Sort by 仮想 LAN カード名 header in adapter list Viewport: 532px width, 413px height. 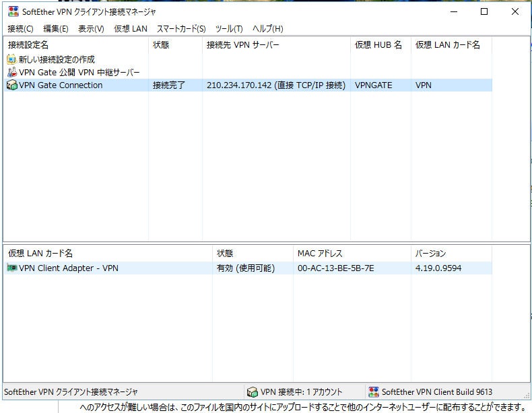pos(108,253)
